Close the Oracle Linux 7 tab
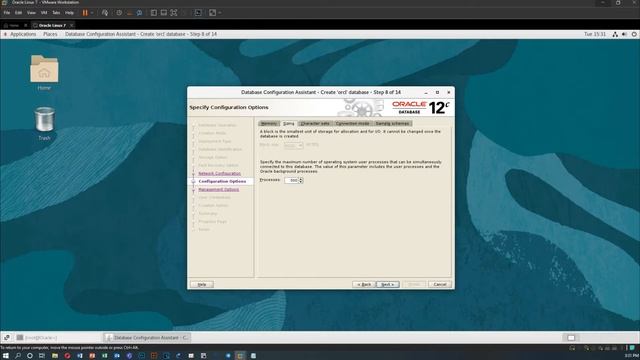 pos(71,25)
